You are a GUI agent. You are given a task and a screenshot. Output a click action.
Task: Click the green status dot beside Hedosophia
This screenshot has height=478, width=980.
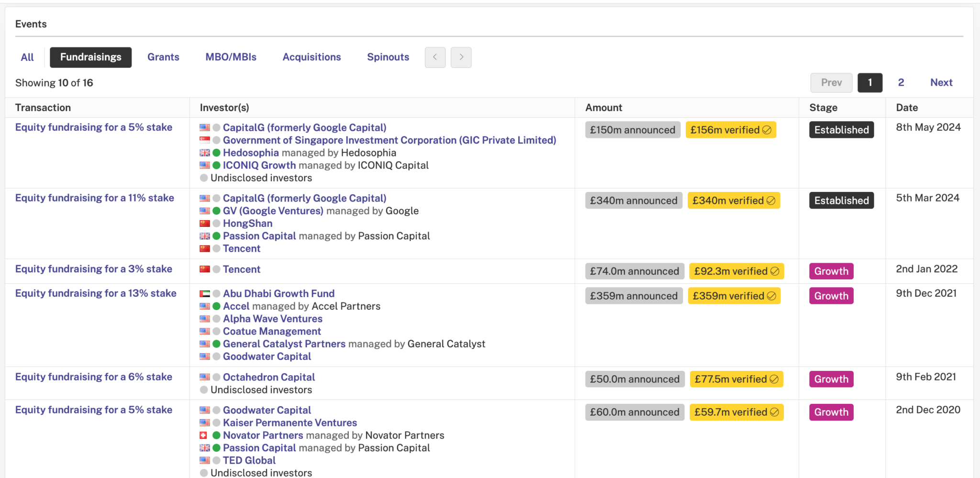tap(216, 153)
